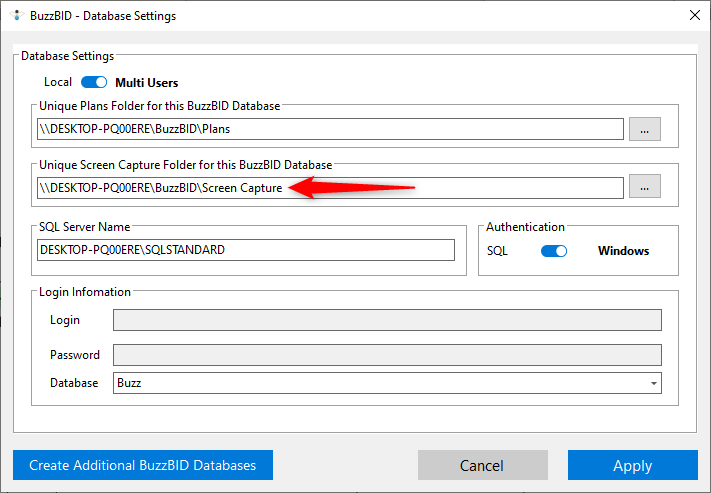Expand the Database dropdown arrow

[654, 383]
